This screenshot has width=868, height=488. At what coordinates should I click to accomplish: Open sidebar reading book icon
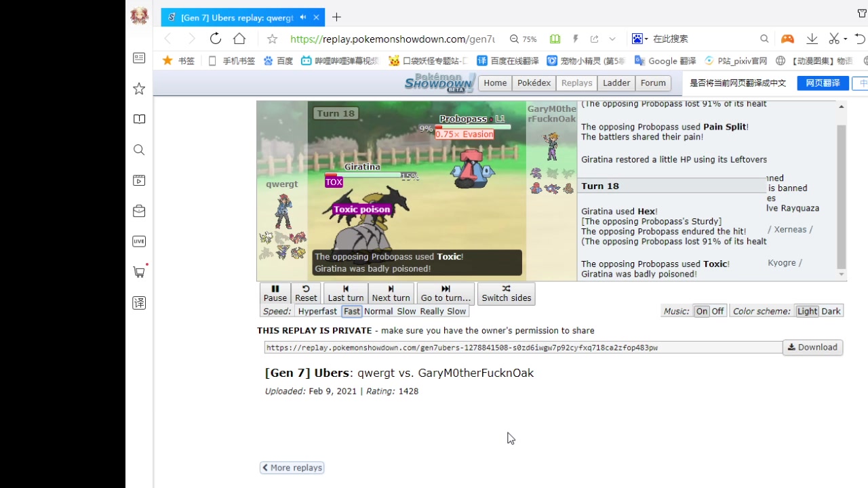click(x=139, y=119)
